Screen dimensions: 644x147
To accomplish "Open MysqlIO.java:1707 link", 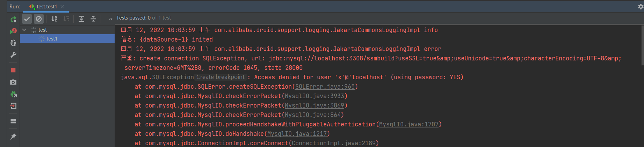I will tap(409, 124).
